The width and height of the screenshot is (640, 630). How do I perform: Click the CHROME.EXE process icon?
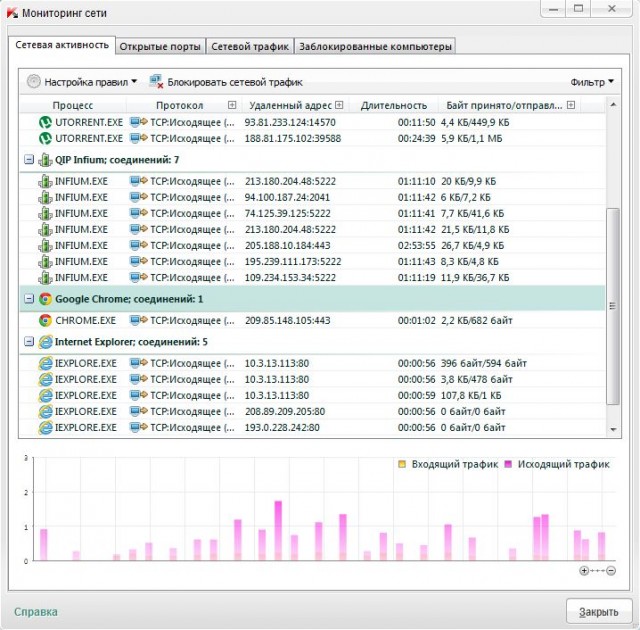[x=44, y=321]
